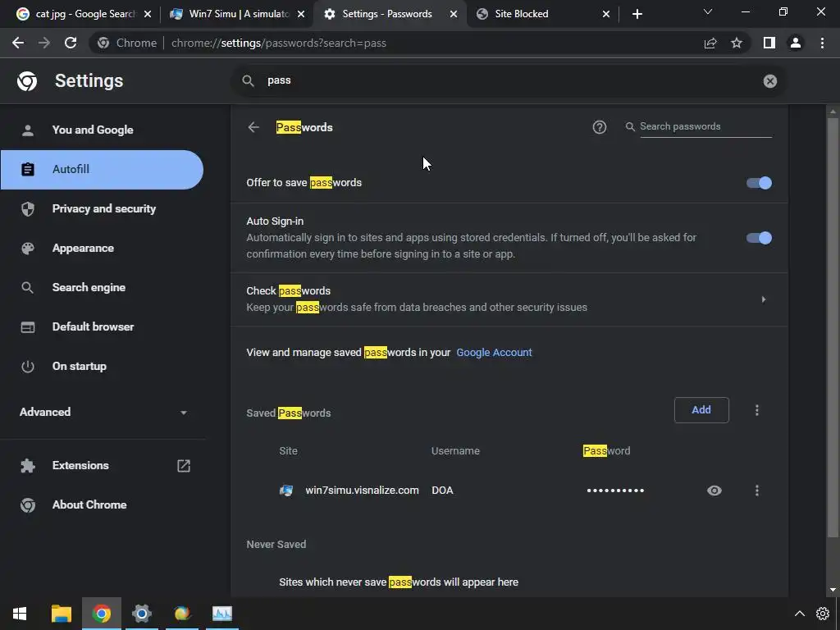Follow the Google Account link
The height and width of the screenshot is (630, 840).
click(494, 353)
